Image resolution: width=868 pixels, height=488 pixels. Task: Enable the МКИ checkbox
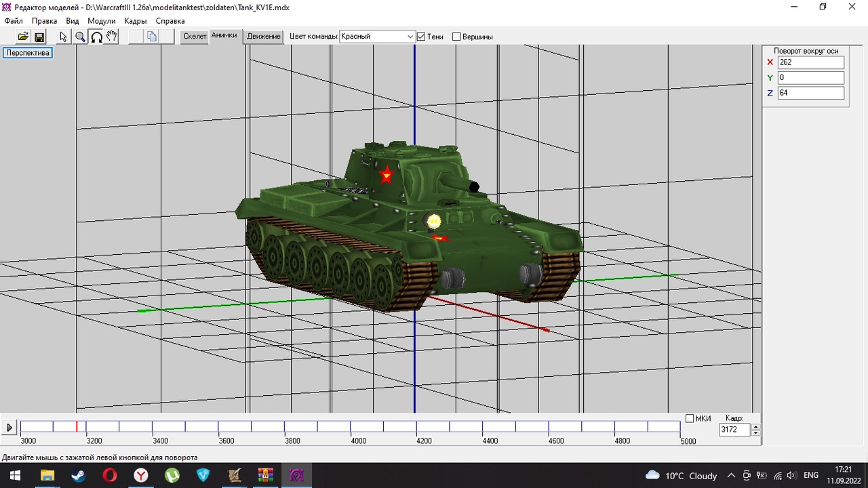coord(690,418)
